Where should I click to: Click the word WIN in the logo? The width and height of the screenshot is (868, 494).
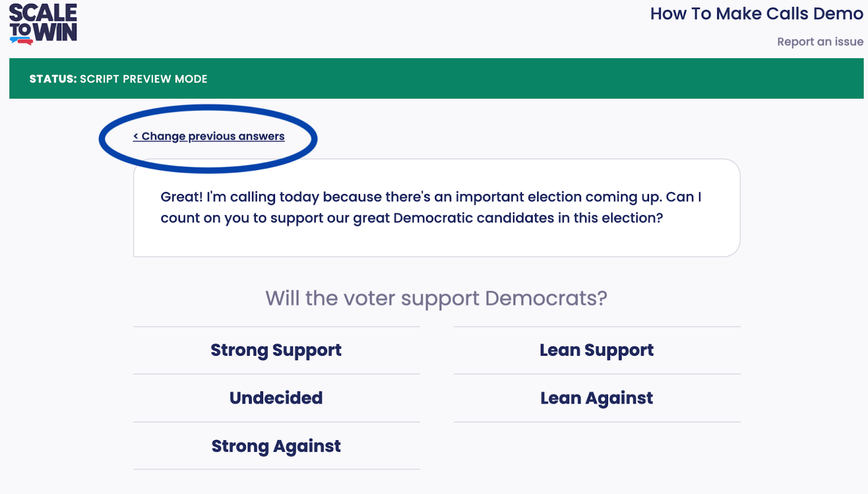tap(55, 33)
